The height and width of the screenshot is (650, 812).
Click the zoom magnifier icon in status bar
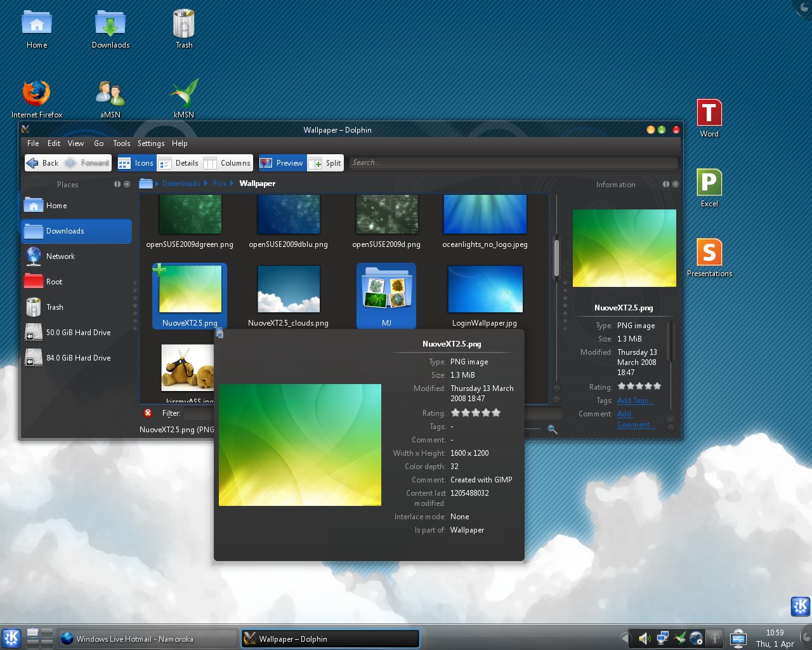click(553, 430)
